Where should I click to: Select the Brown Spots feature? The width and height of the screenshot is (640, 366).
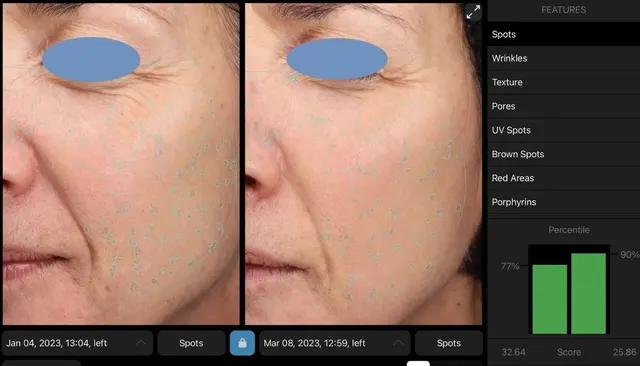564,154
